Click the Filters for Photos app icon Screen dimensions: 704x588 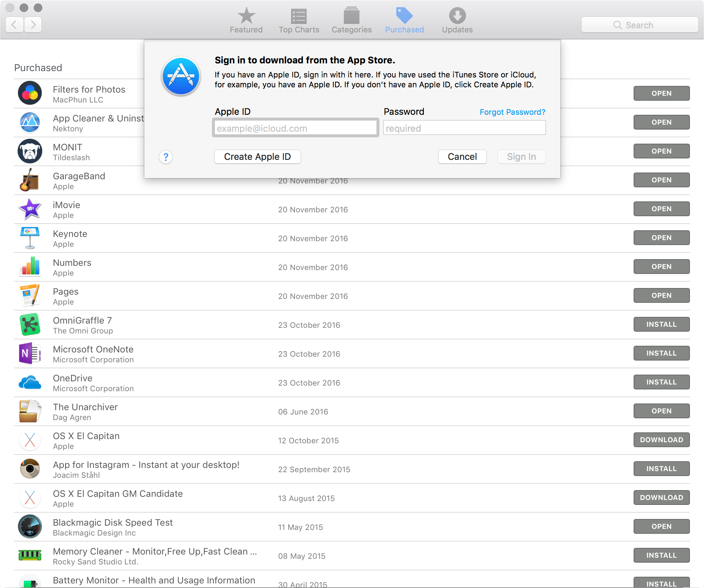coord(30,93)
